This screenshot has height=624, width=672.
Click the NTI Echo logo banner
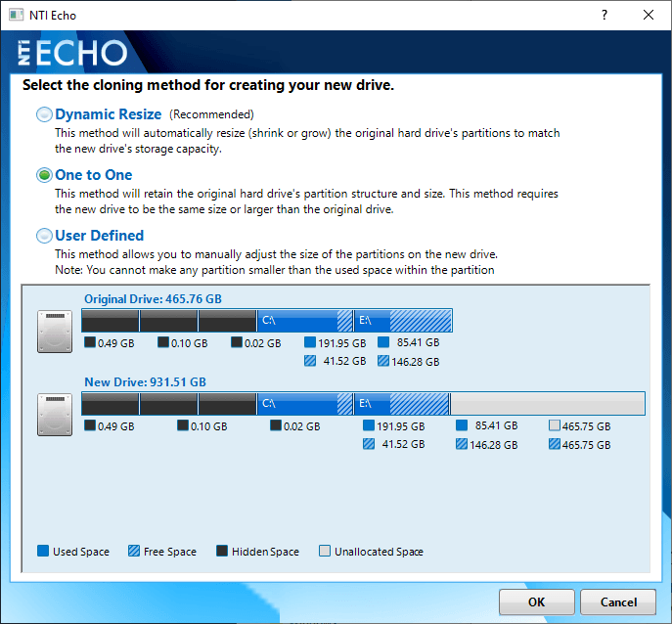[73, 53]
